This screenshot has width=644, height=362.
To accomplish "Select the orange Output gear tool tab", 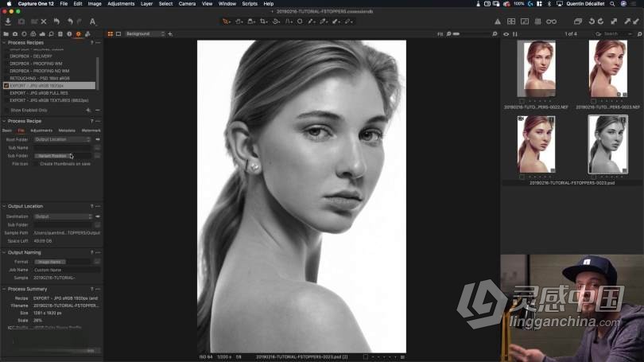I will (79, 34).
